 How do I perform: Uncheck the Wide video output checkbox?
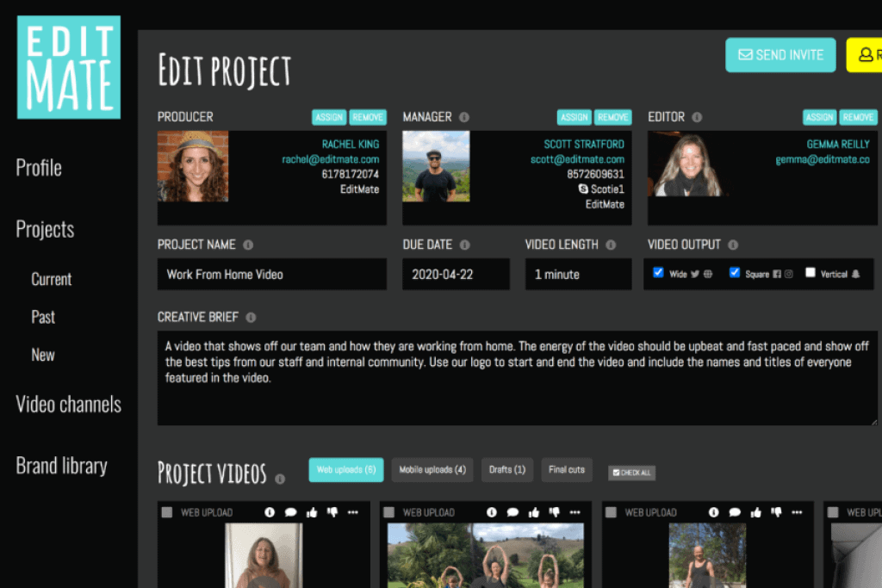click(659, 273)
